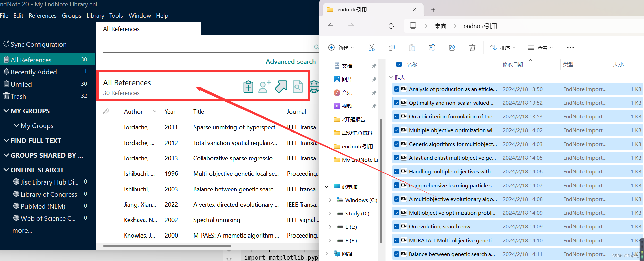Click the Paste icon in Explorer toolbar
The width and height of the screenshot is (644, 261).
pos(412,48)
